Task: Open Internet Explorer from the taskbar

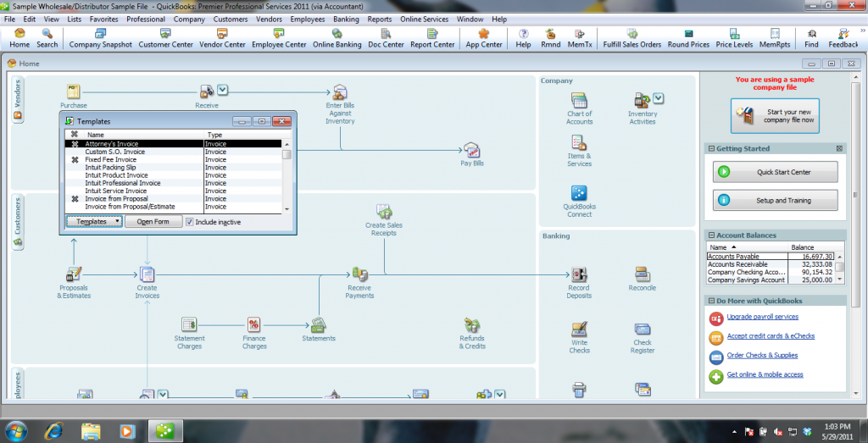Action: point(53,430)
